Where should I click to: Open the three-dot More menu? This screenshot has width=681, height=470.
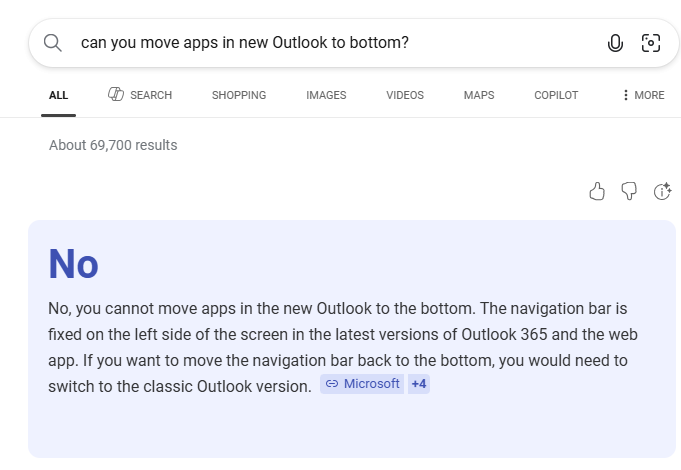pos(644,95)
